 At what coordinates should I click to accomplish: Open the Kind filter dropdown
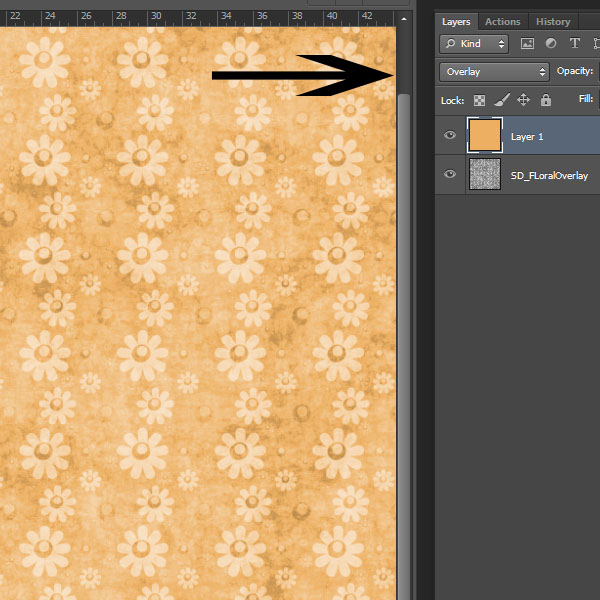pos(474,44)
